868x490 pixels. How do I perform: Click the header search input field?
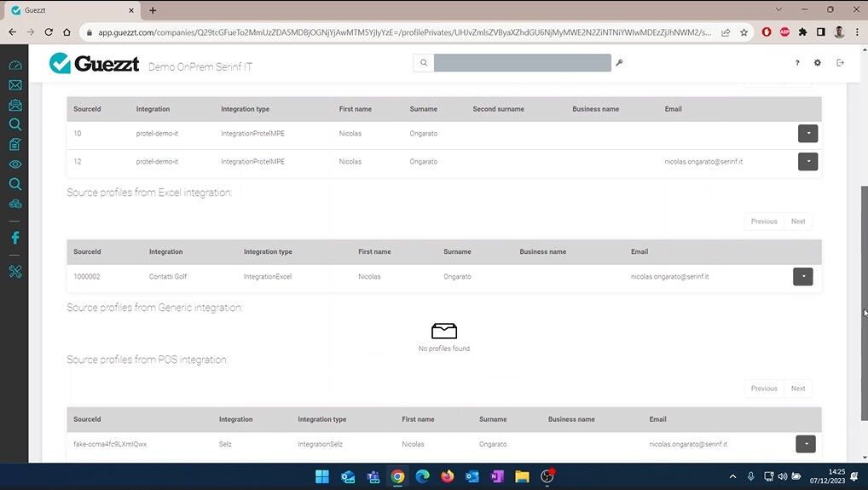522,63
